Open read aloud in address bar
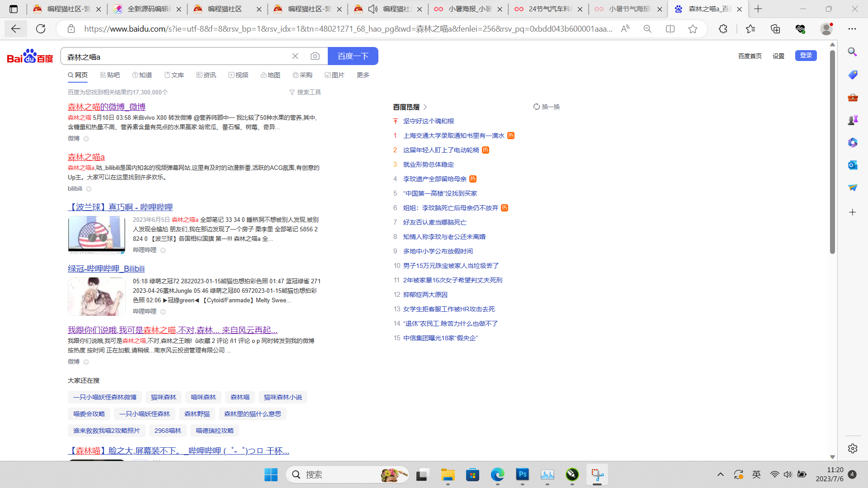The image size is (868, 488). click(x=625, y=29)
